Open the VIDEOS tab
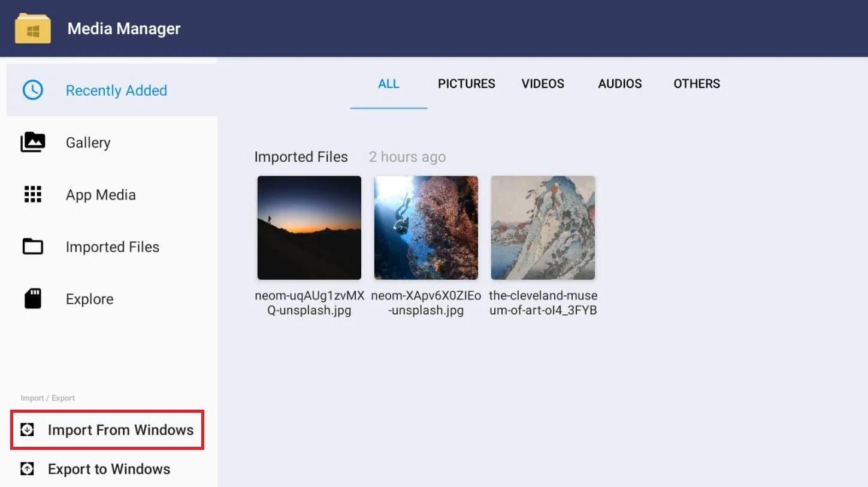 pyautogui.click(x=542, y=84)
